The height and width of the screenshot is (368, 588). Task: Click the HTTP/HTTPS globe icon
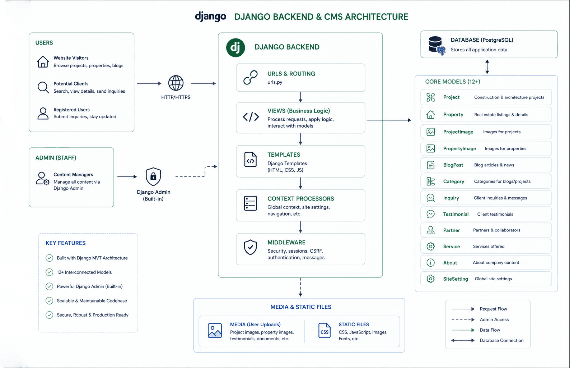pyautogui.click(x=176, y=83)
